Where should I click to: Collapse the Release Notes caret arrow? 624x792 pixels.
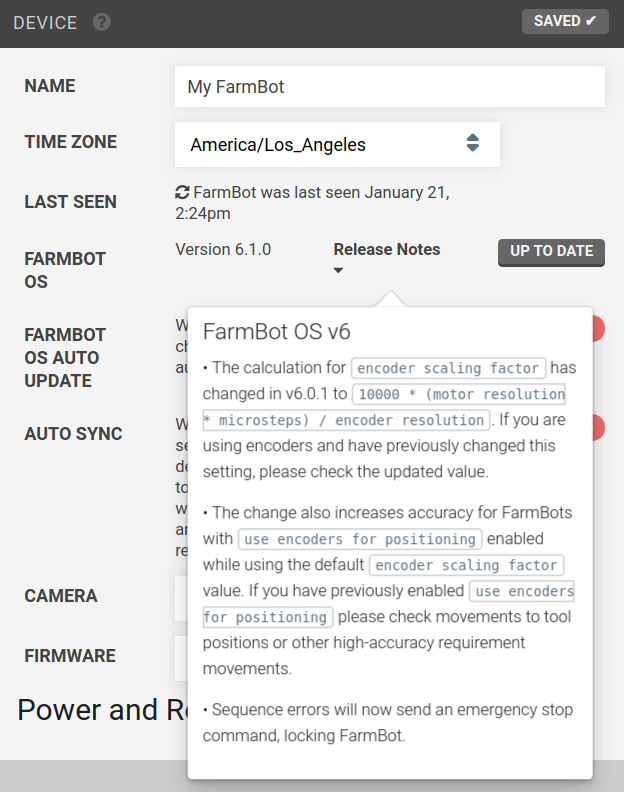pyautogui.click(x=339, y=270)
